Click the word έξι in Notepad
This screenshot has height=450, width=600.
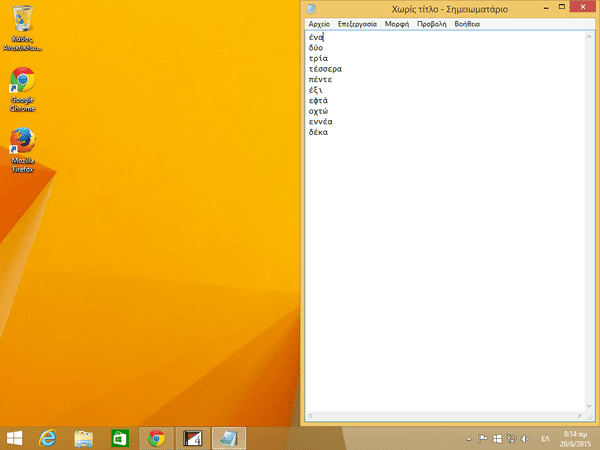click(x=316, y=90)
